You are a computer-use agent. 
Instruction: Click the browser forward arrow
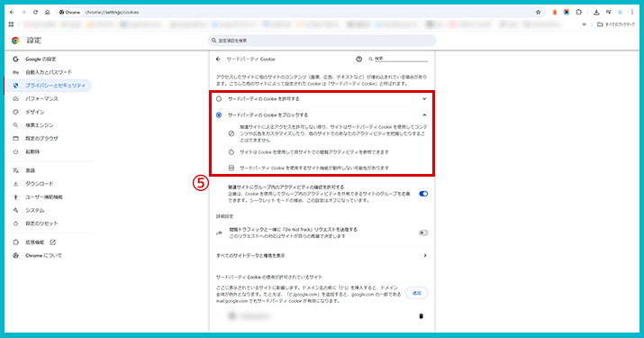pos(23,13)
